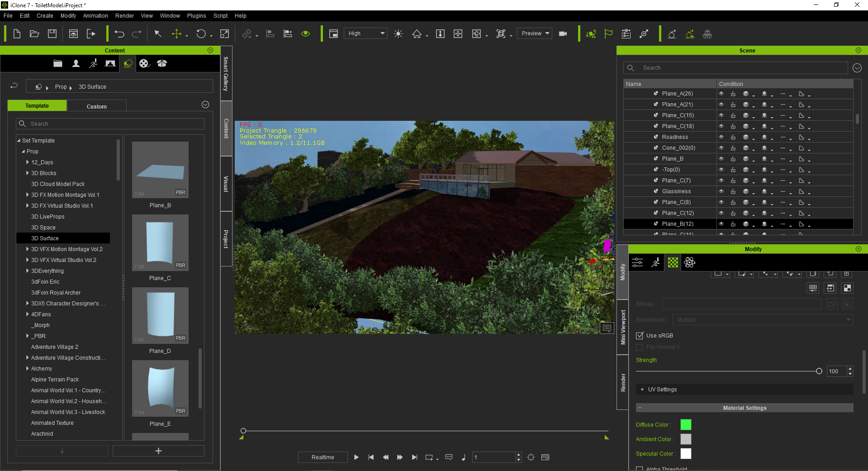Open the Physics atom tab in Modify

pyautogui.click(x=690, y=262)
